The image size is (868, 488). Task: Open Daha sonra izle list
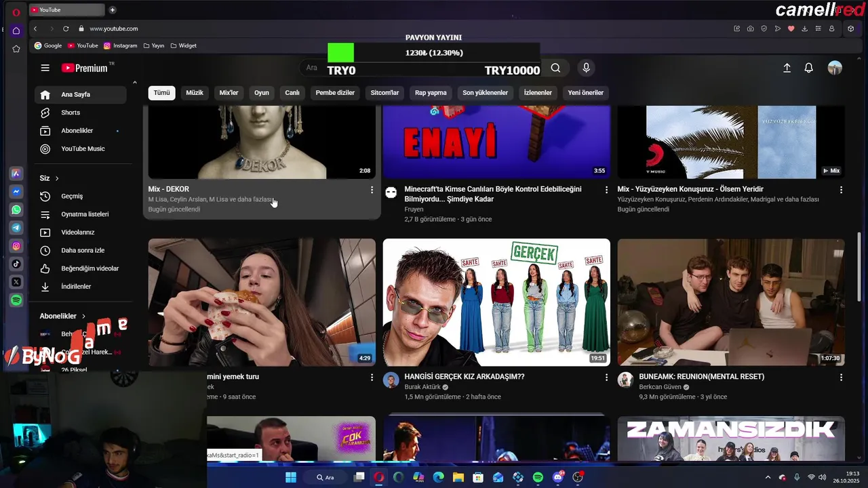tap(80, 250)
